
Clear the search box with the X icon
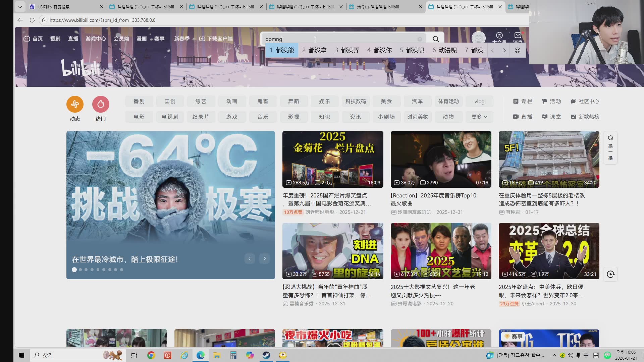(x=420, y=39)
